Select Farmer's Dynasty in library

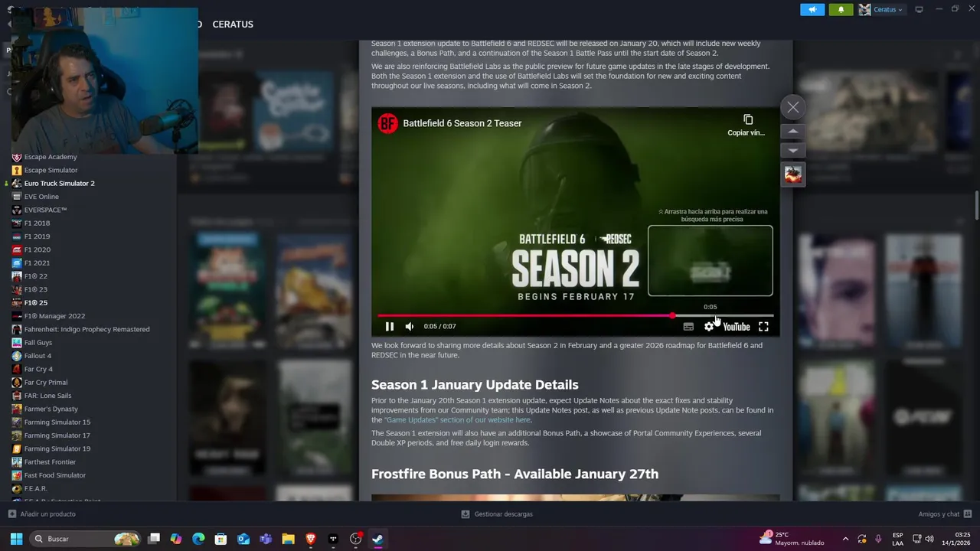tap(51, 409)
